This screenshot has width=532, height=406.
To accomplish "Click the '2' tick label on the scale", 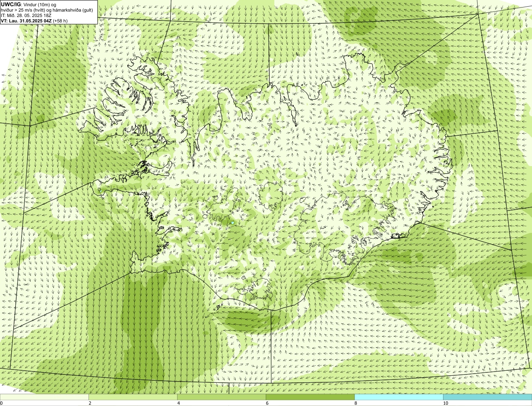I will click(90, 403).
